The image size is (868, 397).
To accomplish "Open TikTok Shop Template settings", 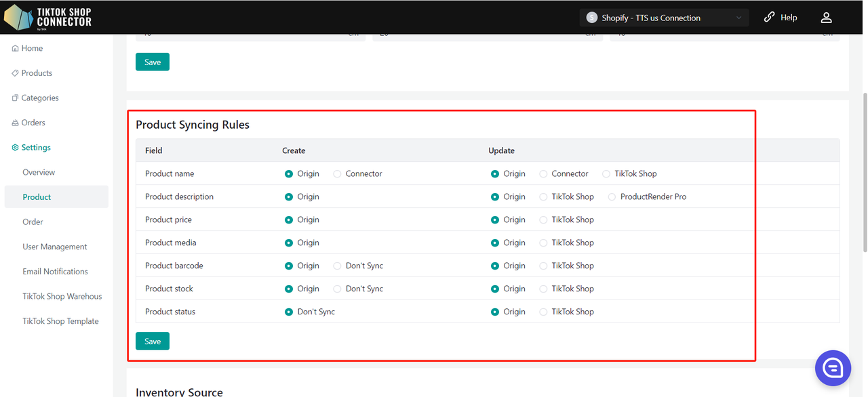I will 60,321.
